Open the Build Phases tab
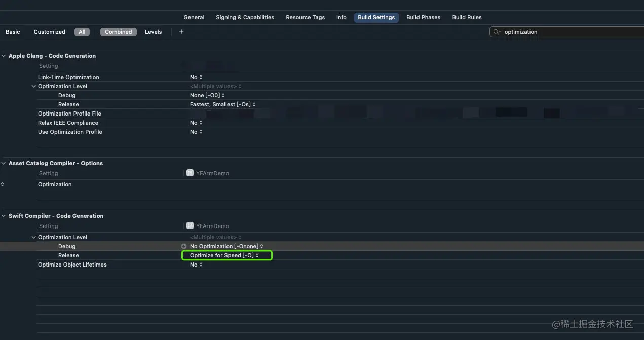This screenshot has height=340, width=644. [423, 17]
